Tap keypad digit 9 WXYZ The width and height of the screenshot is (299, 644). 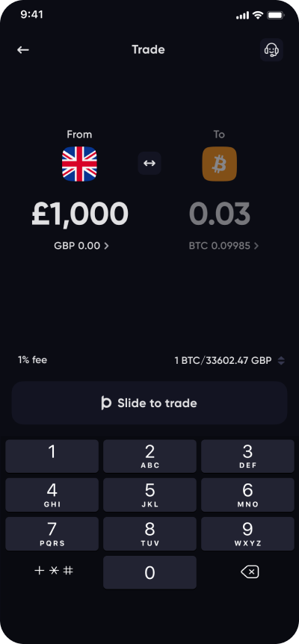247,534
